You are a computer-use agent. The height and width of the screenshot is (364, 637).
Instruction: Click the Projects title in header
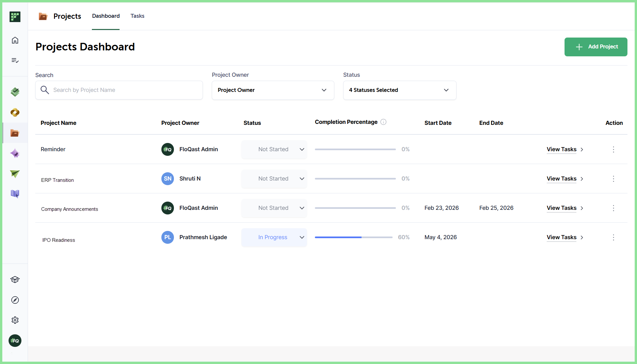[67, 16]
